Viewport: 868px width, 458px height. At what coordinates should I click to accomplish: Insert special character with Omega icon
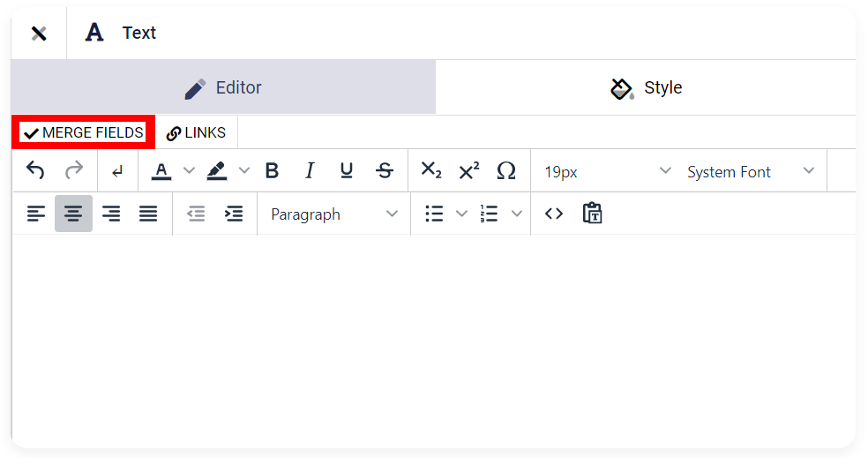[x=506, y=170]
